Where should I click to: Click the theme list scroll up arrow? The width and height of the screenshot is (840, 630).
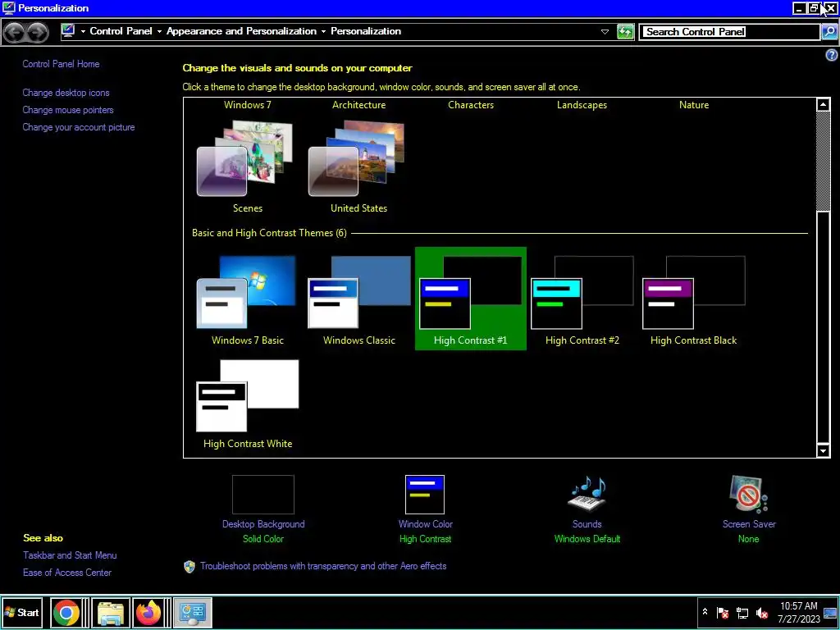point(824,104)
